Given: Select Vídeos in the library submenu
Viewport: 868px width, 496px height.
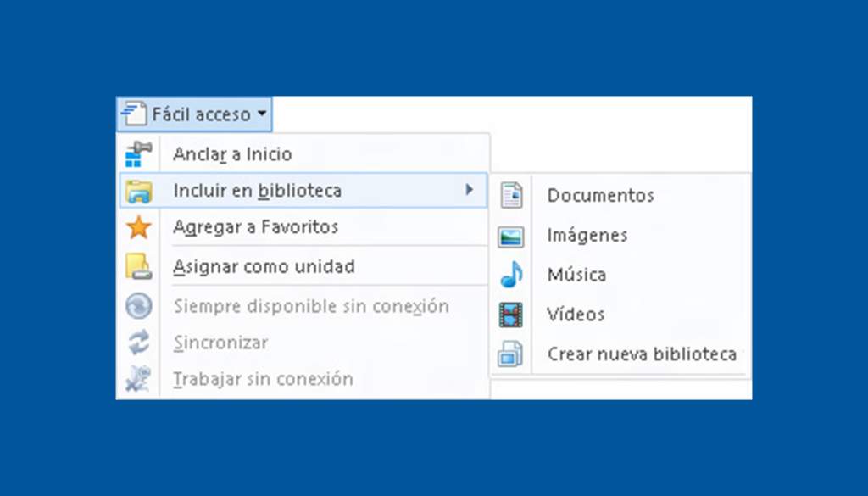Looking at the screenshot, I should [575, 314].
